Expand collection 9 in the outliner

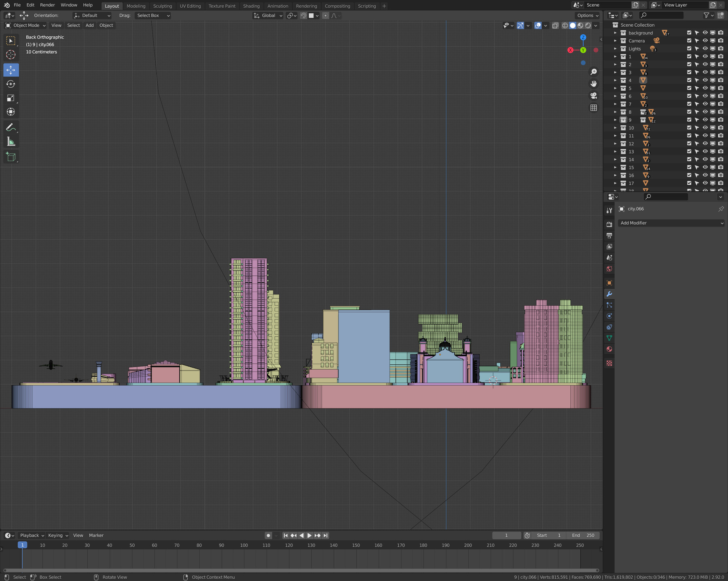point(615,120)
